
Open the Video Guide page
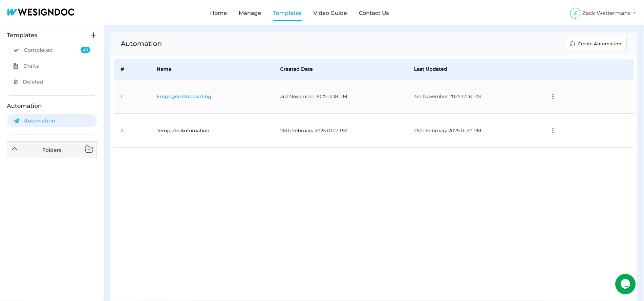[330, 13]
